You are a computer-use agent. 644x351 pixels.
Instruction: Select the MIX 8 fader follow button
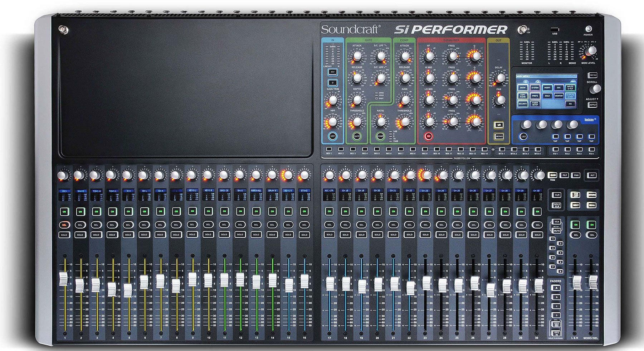click(x=413, y=149)
